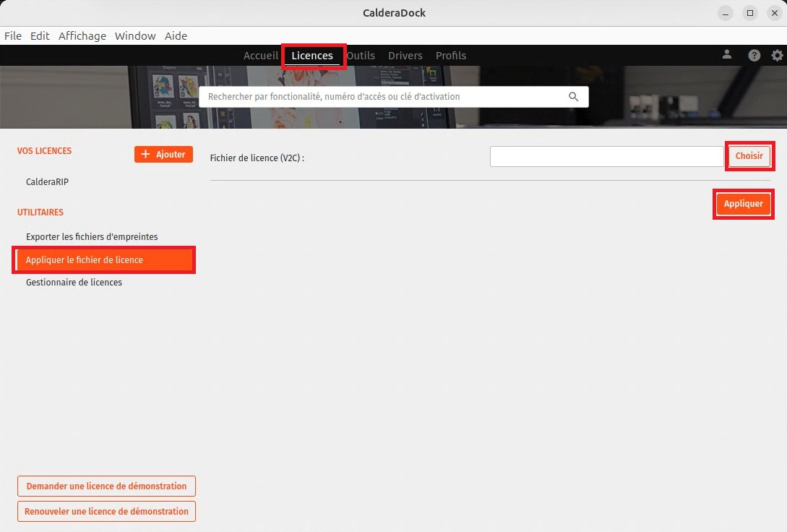Click the search magnifier icon
This screenshot has width=787, height=532.
573,96
